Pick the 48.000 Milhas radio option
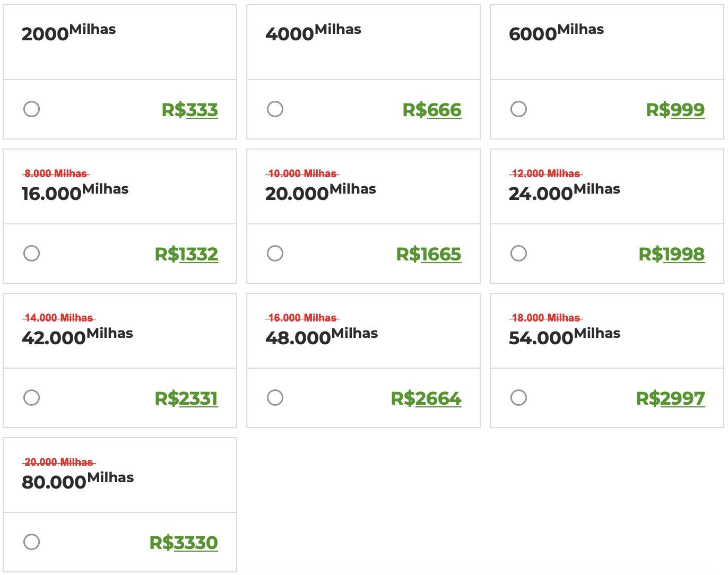Viewport: 728px width, 575px height. [x=275, y=398]
